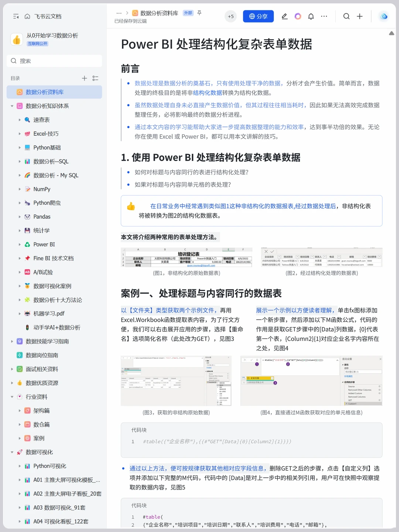This screenshot has height=532, width=399.
Task: Open directory display settings icon next to plus
Action: tap(95, 78)
